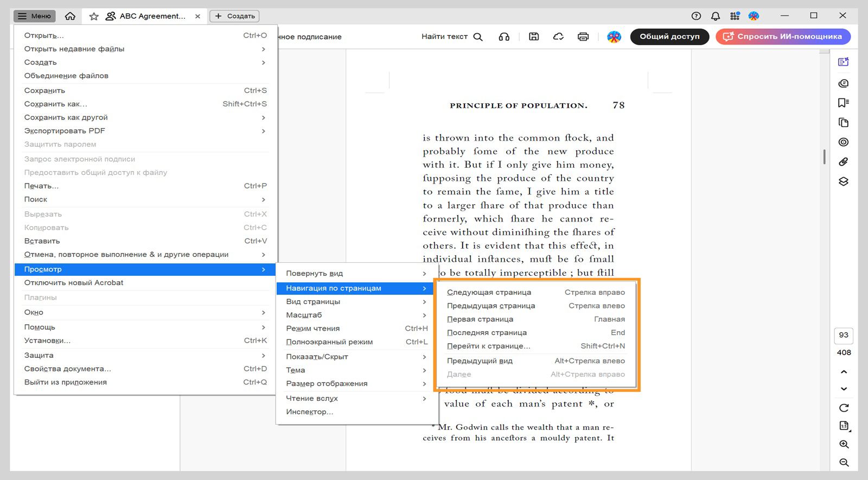Open the Home icon tab
The image size is (868, 480).
pyautogui.click(x=70, y=16)
